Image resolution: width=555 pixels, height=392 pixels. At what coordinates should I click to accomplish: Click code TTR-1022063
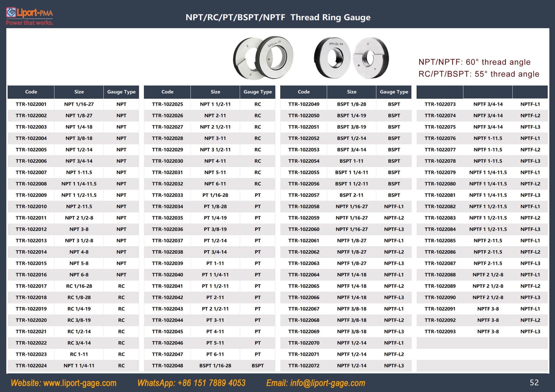(304, 263)
